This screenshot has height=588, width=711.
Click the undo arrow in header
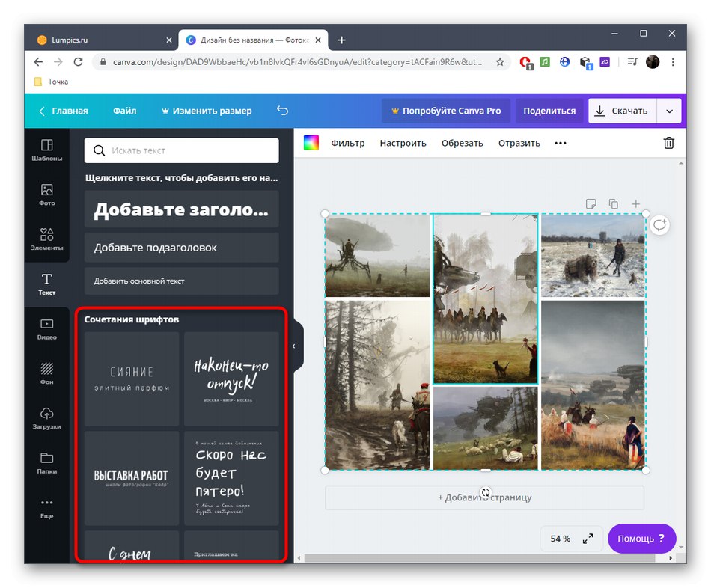[282, 111]
